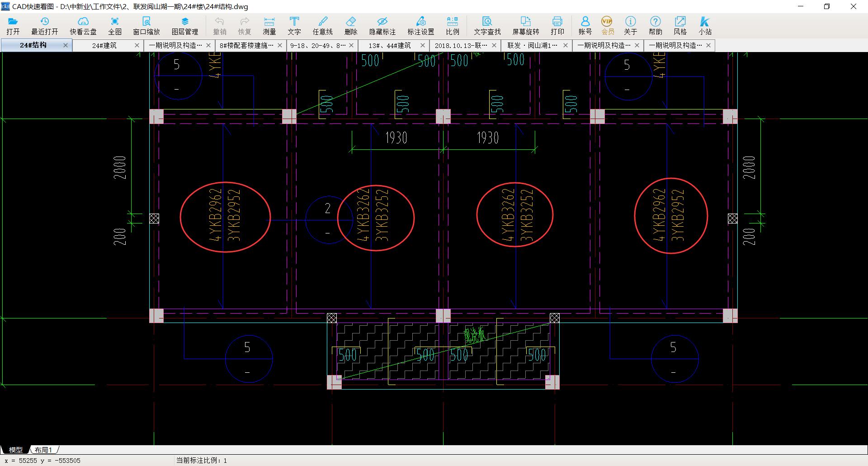Click the 当前标注比例 status text
The width and height of the screenshot is (868, 466).
pos(202,461)
